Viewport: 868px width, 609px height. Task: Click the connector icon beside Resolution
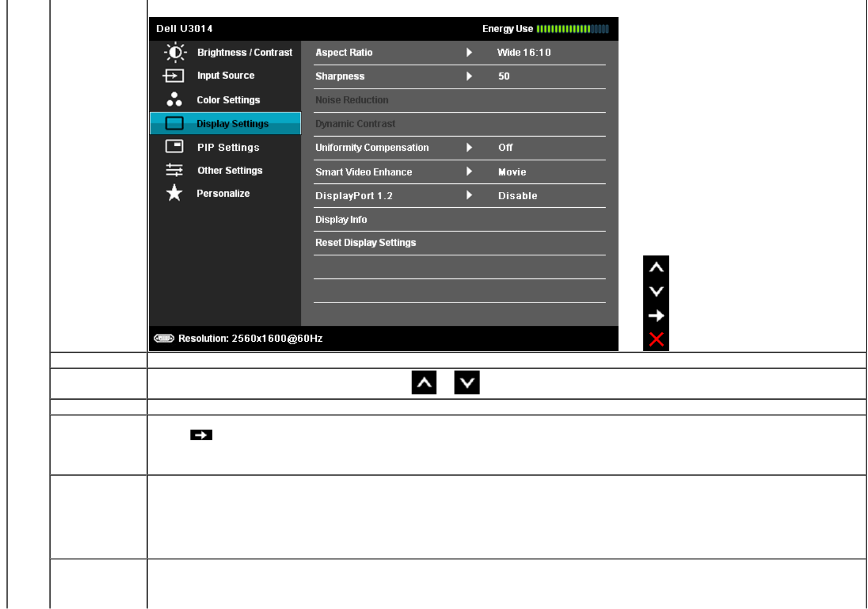164,338
